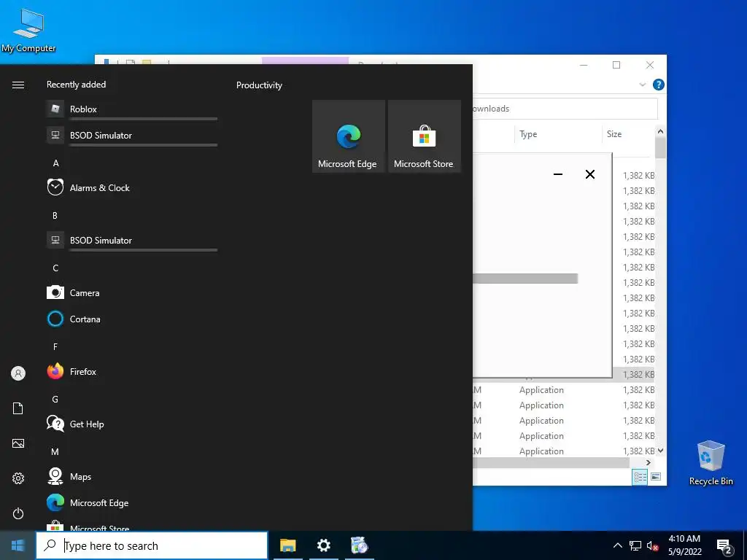Open Pictures from Start sidebar
Screen dimensions: 747x560
[18, 443]
